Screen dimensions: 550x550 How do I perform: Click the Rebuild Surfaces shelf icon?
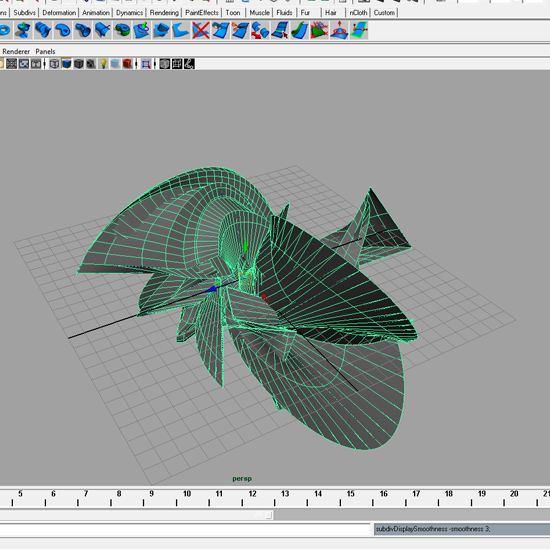(x=319, y=30)
